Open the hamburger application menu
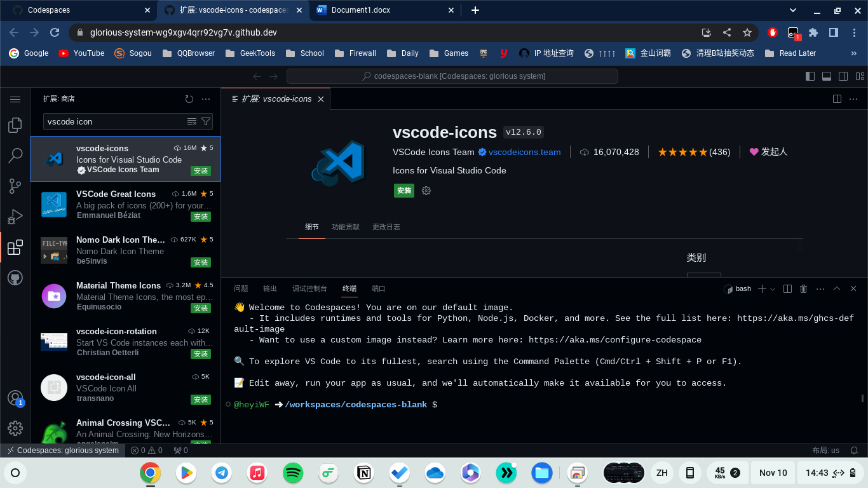Image resolution: width=868 pixels, height=488 pixels. click(15, 100)
